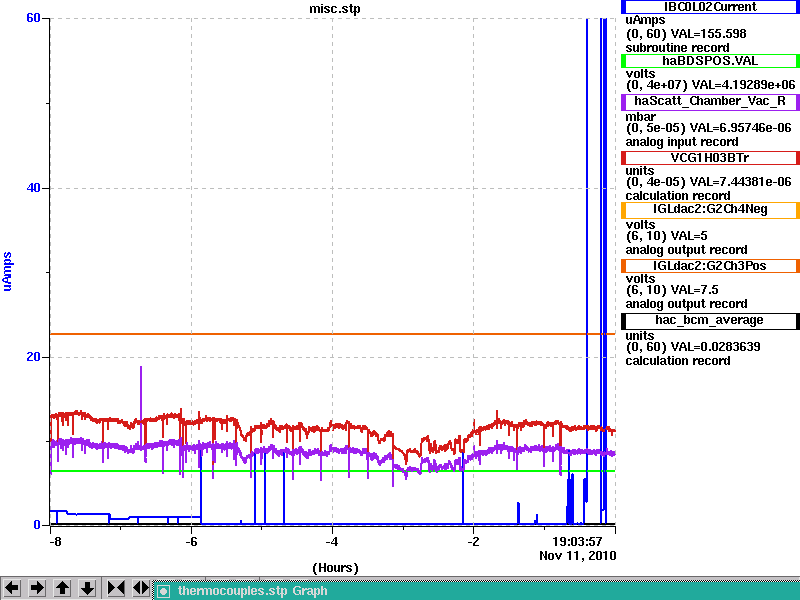Select the haScatt_Chamber_Vac_R legend button

pyautogui.click(x=710, y=101)
